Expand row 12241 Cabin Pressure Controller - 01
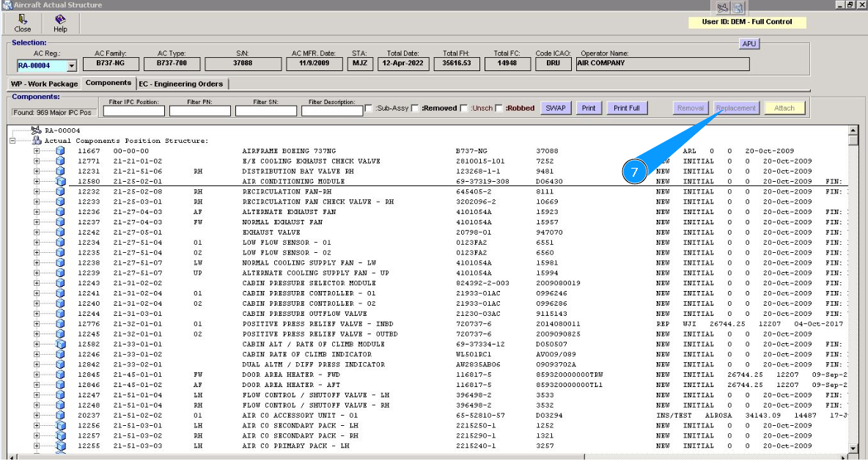868x464 pixels. 37,293
